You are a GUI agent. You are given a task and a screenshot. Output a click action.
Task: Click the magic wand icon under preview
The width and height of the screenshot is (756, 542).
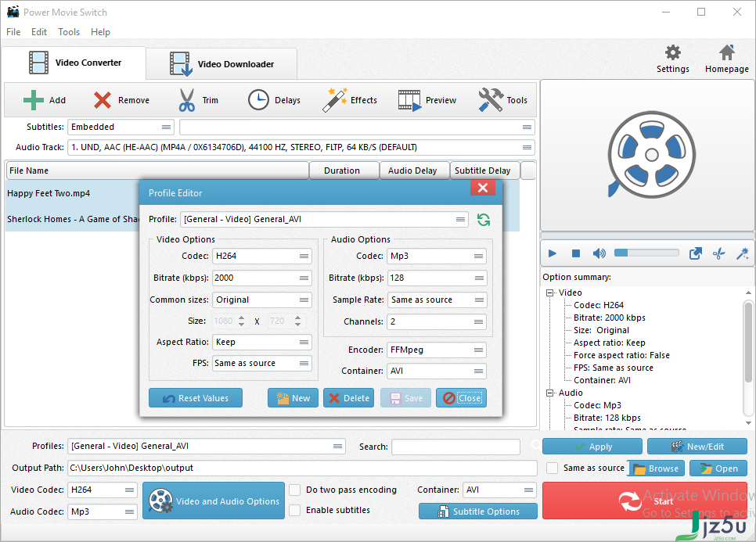click(x=743, y=253)
